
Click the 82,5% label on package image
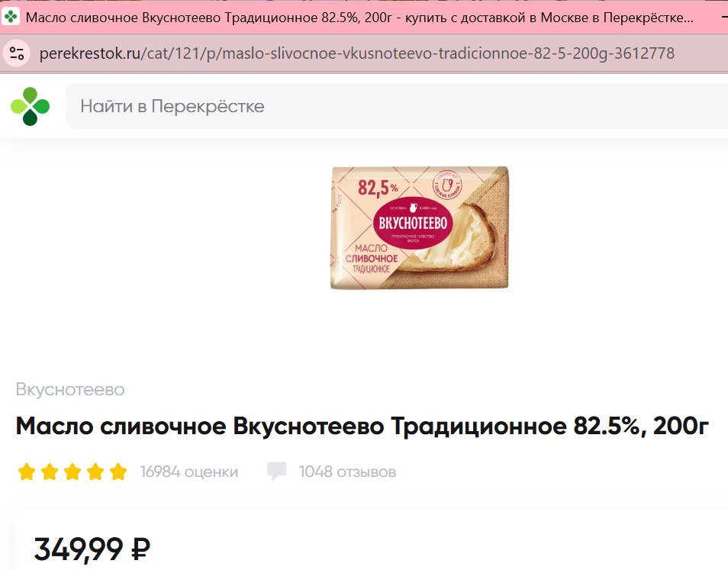pyautogui.click(x=378, y=188)
